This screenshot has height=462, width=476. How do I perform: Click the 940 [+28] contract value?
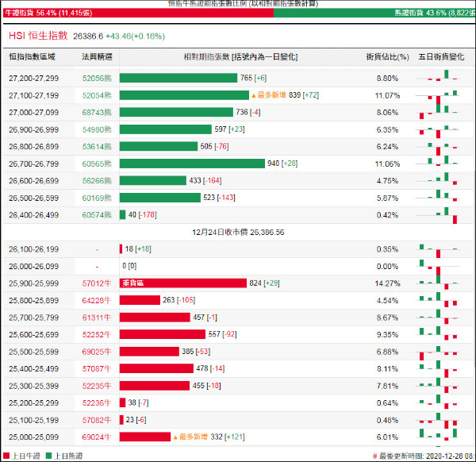[282, 164]
